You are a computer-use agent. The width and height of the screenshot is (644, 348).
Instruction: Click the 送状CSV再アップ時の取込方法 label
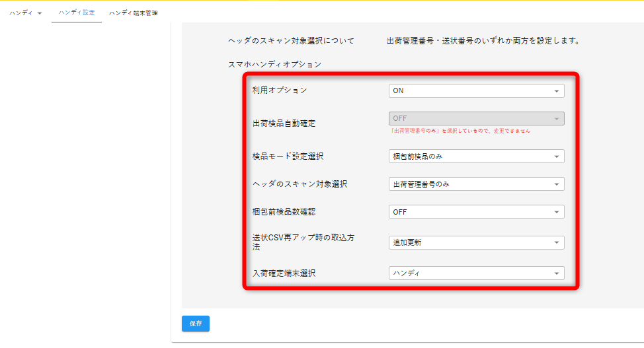tap(303, 242)
